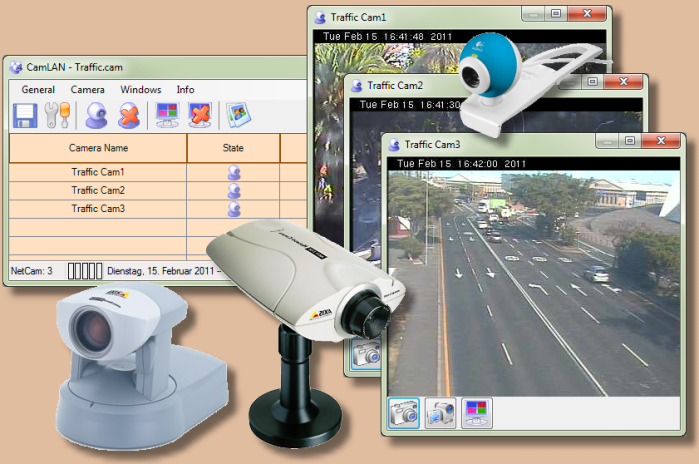Click the state icon for Traffic Cam2
Screen dimensions: 699x464
tap(234, 191)
